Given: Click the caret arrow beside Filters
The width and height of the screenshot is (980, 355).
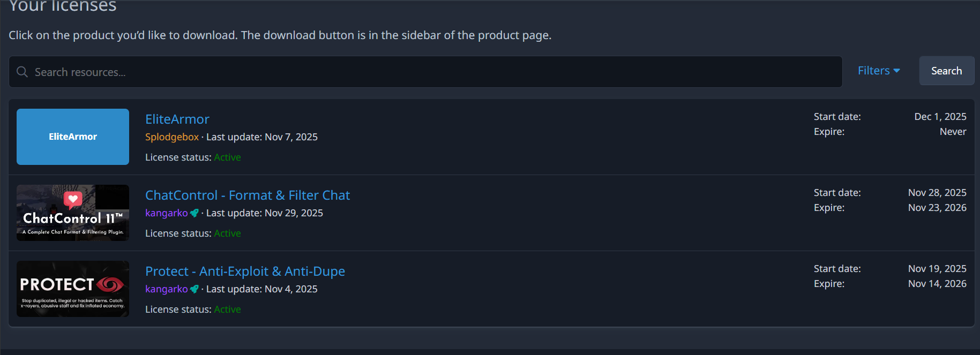Looking at the screenshot, I should point(897,71).
